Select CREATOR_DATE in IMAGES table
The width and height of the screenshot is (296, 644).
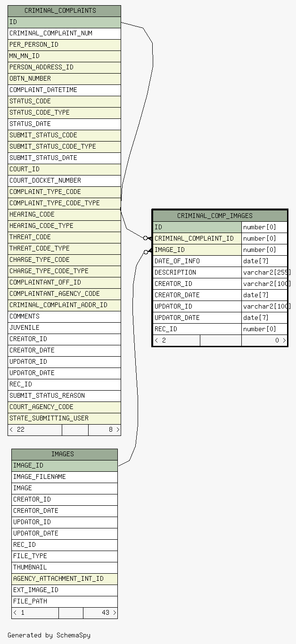(65, 511)
